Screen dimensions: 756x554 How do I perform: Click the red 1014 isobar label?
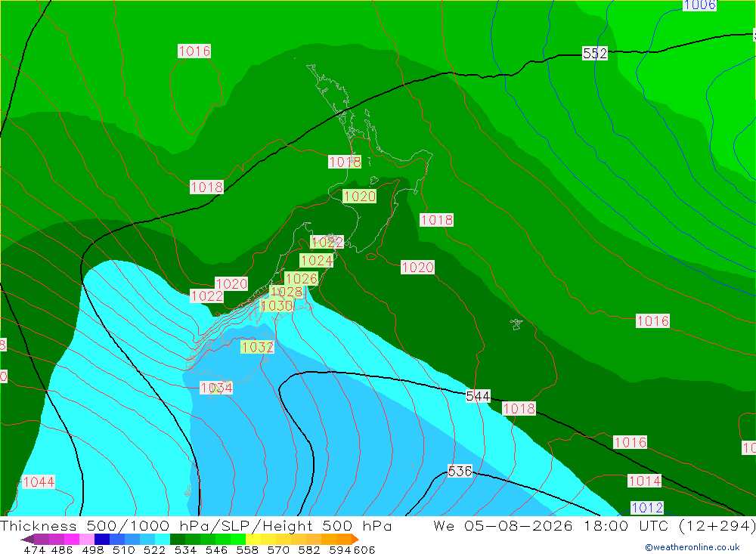(645, 481)
